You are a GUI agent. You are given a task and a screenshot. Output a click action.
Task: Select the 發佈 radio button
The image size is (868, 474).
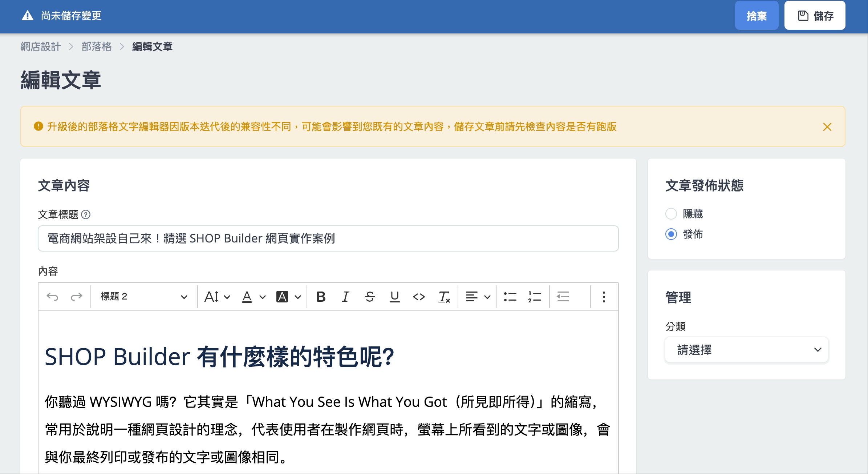tap(671, 234)
